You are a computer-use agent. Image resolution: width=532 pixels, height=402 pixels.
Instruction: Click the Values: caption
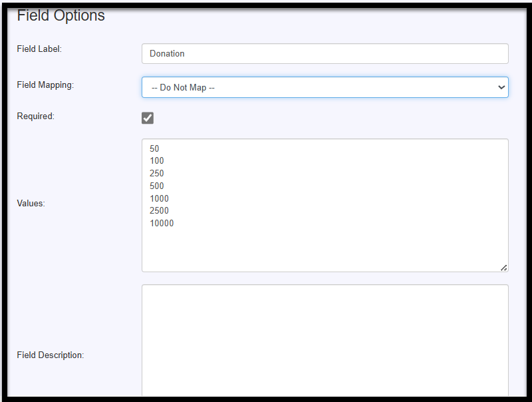[x=31, y=204]
